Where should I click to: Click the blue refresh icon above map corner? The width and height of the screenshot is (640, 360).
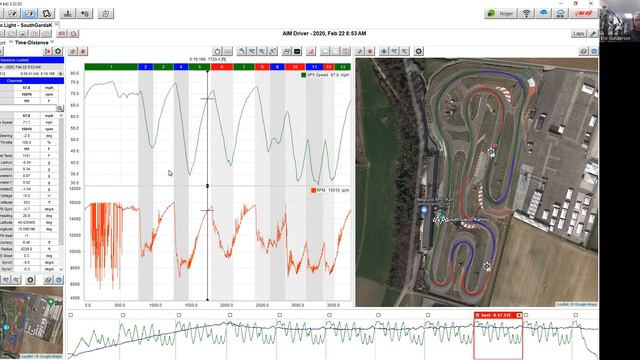tap(594, 51)
